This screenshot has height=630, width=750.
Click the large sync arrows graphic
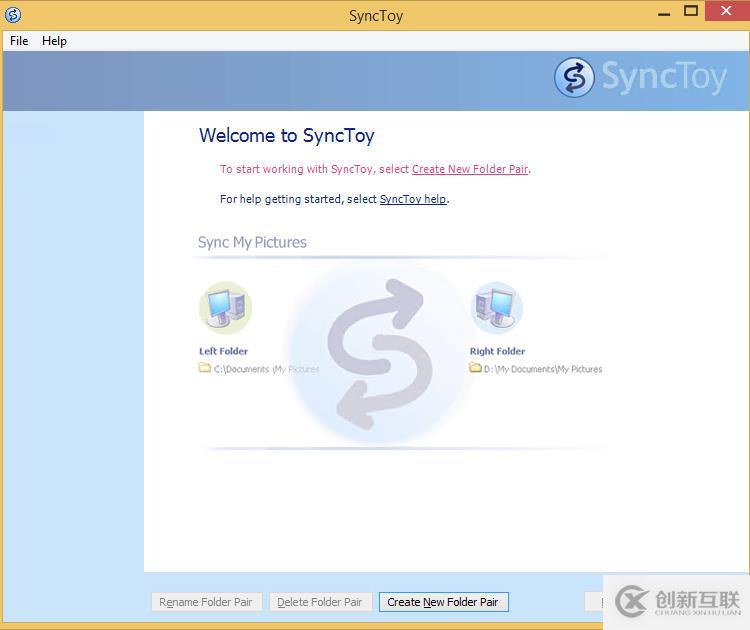tap(379, 354)
